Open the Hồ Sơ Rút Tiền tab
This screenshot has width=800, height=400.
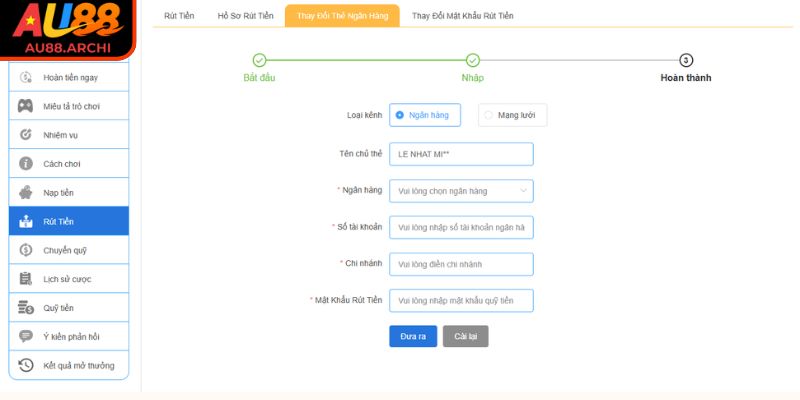[x=245, y=16]
